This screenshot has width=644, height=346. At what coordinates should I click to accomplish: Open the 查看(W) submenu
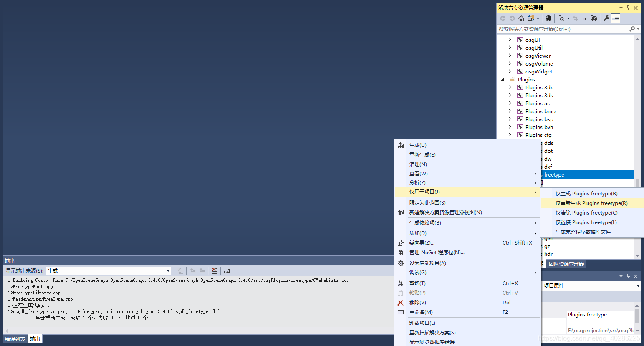[x=467, y=174]
